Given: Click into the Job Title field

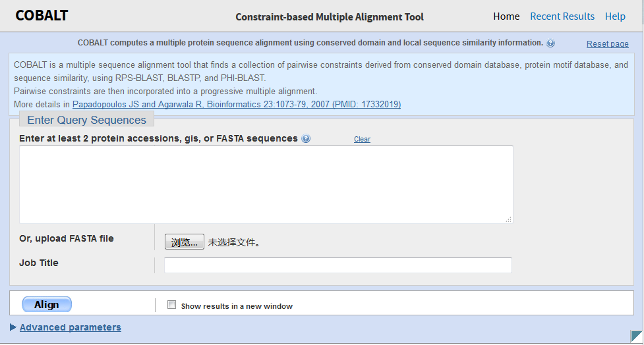Looking at the screenshot, I should pos(337,265).
